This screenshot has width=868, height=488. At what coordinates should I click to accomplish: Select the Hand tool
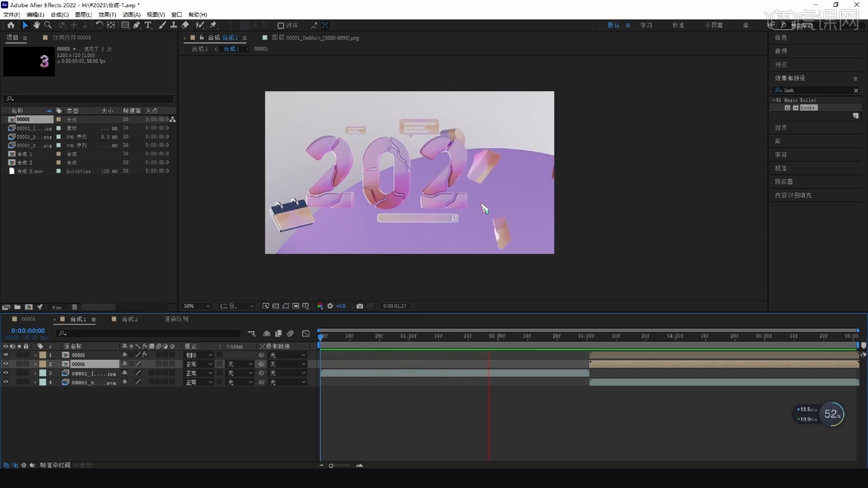click(x=37, y=25)
